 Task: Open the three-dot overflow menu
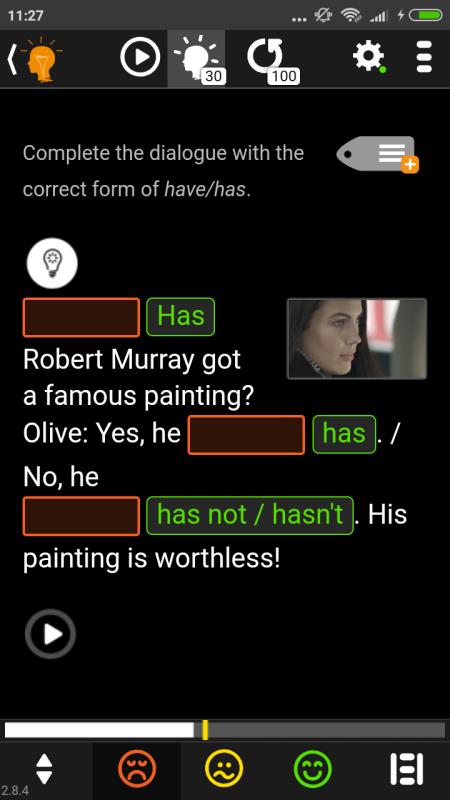pos(424,57)
